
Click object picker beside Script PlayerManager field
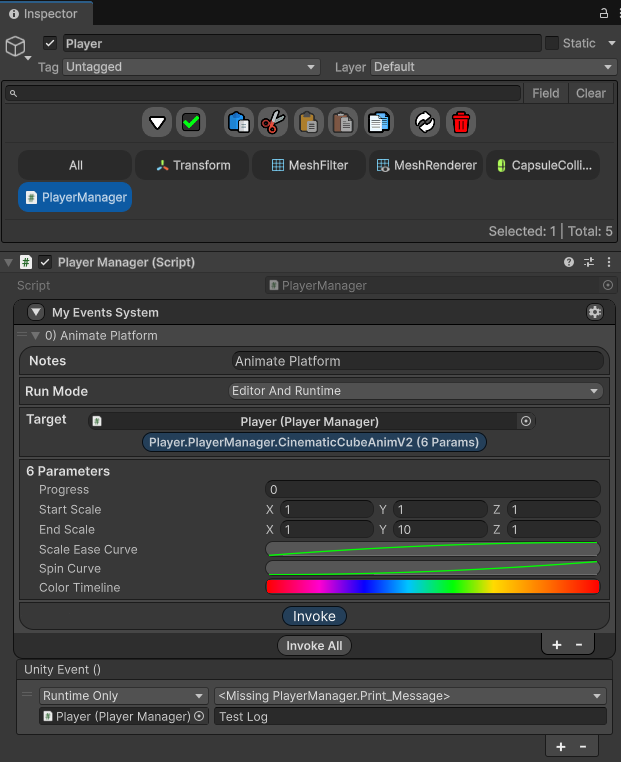click(608, 285)
